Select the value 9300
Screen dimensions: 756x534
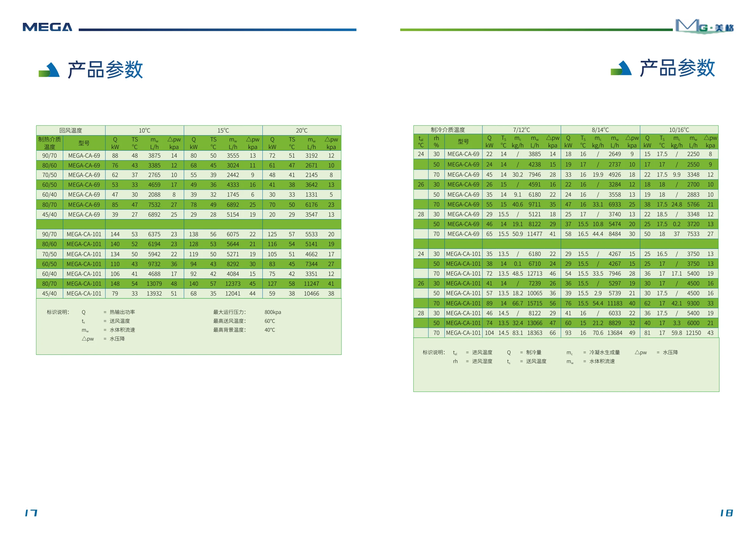(x=693, y=303)
